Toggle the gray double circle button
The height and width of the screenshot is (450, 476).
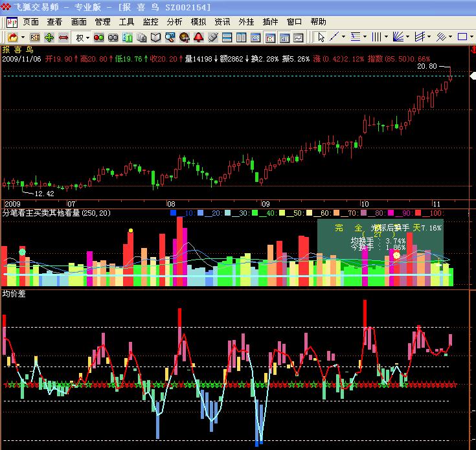coord(113,38)
